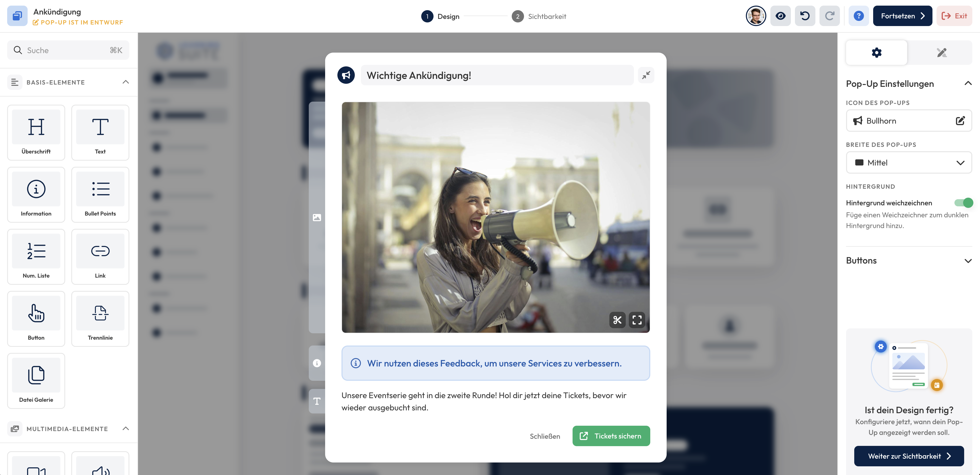Edit the Bullhorn pop-up icon
The height and width of the screenshot is (475, 980).
click(x=960, y=121)
